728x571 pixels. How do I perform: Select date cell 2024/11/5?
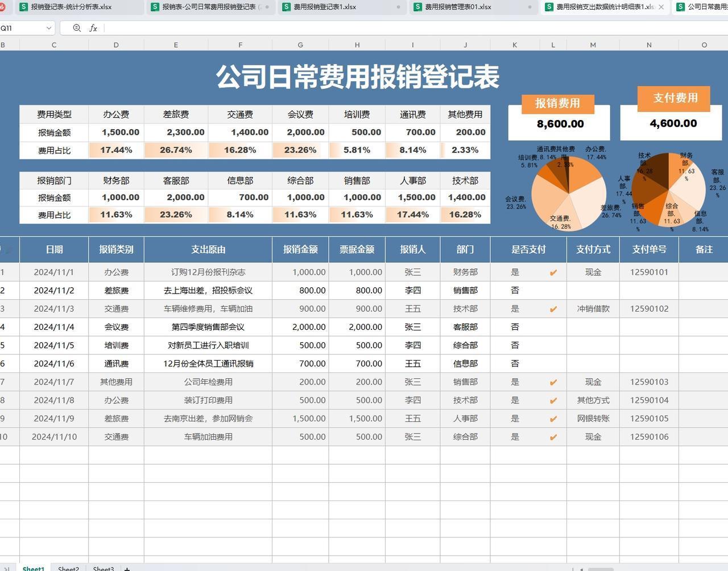point(54,345)
